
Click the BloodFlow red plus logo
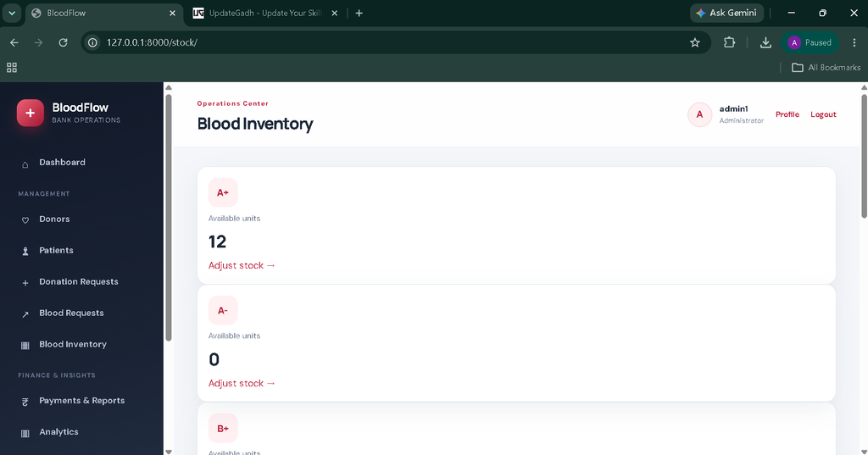[x=31, y=113]
